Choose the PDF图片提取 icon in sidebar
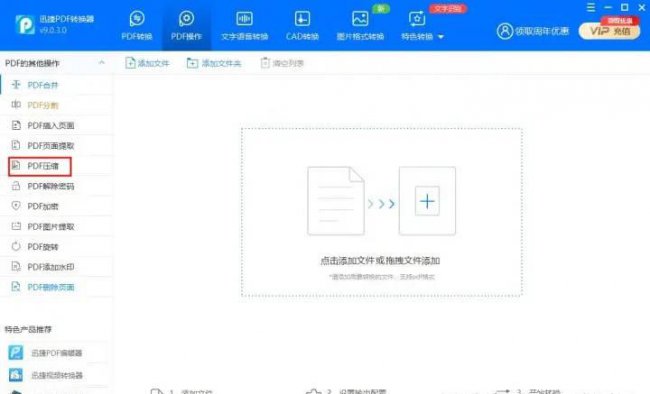The width and height of the screenshot is (650, 394). pyautogui.click(x=16, y=226)
